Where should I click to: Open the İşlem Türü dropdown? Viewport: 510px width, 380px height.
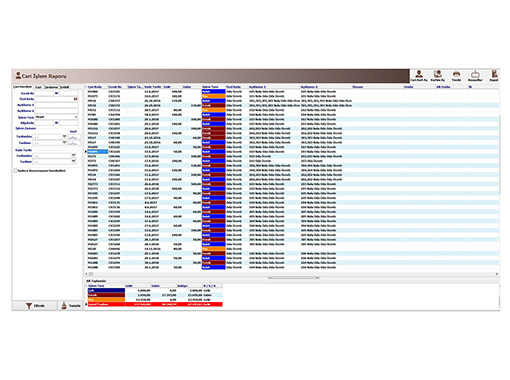pyautogui.click(x=76, y=117)
